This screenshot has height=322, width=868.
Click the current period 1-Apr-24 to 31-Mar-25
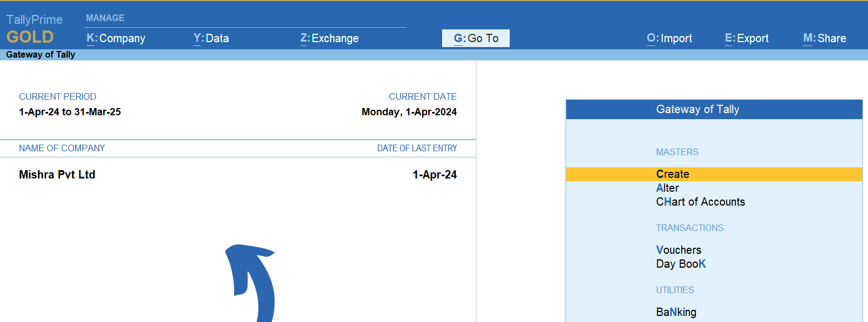(x=70, y=112)
